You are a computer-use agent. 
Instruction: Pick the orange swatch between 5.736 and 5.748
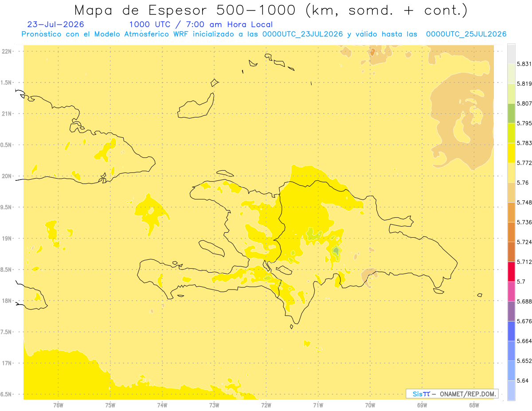click(511, 212)
